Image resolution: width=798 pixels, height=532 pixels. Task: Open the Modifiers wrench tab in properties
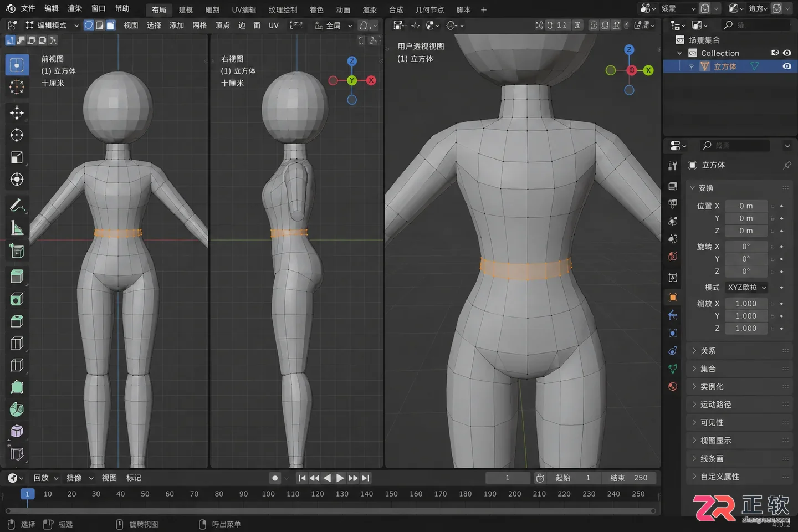coord(673,315)
